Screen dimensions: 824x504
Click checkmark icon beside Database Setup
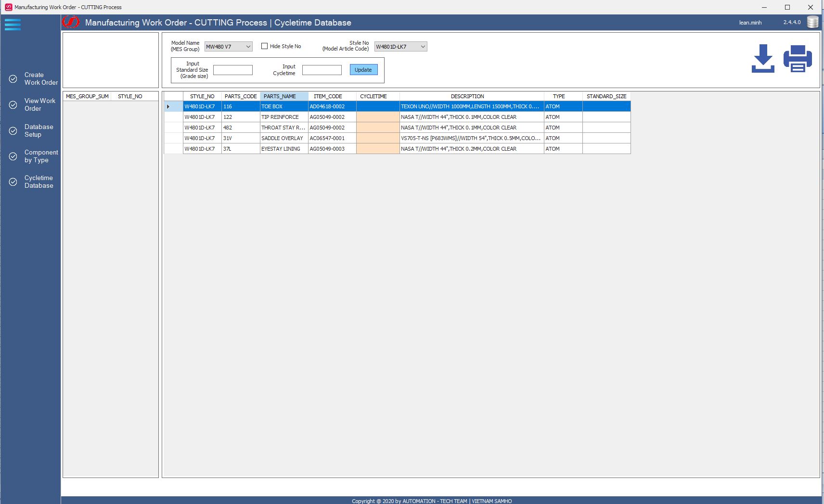click(x=13, y=131)
